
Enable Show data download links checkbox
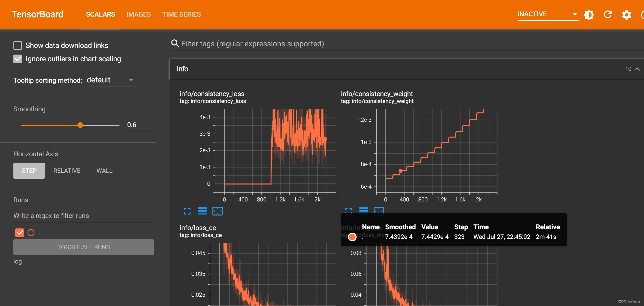coord(18,45)
